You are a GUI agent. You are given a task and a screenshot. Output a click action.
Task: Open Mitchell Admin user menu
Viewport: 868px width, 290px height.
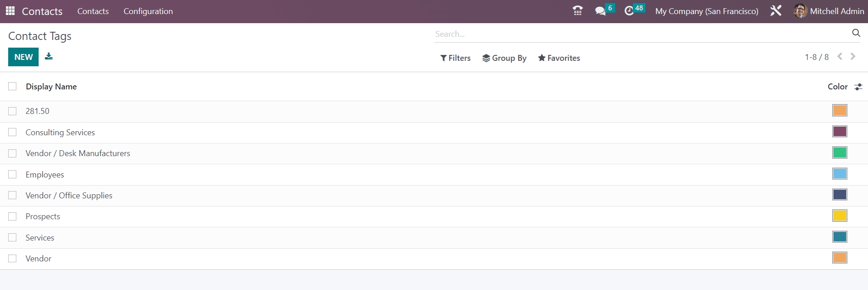828,11
